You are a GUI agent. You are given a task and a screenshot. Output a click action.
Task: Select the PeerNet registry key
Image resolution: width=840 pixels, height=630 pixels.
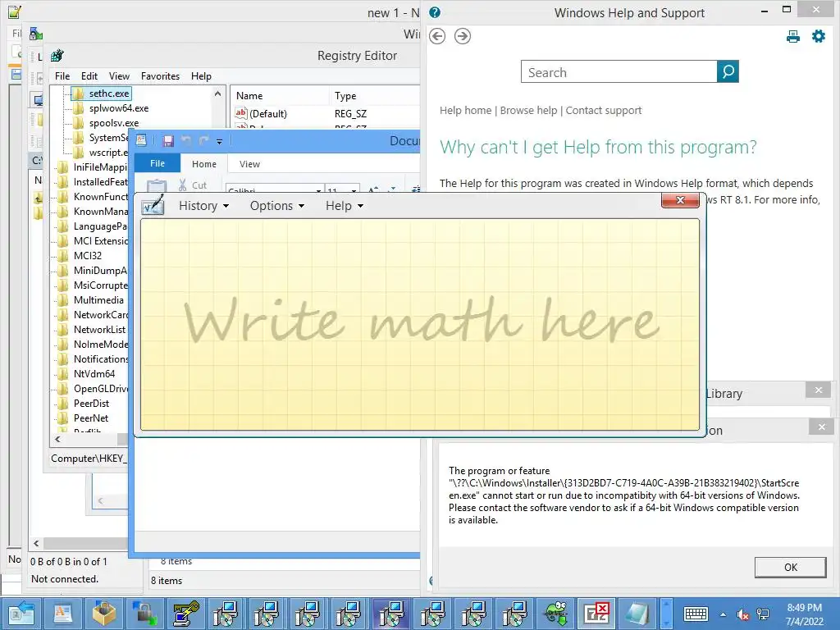[90, 418]
